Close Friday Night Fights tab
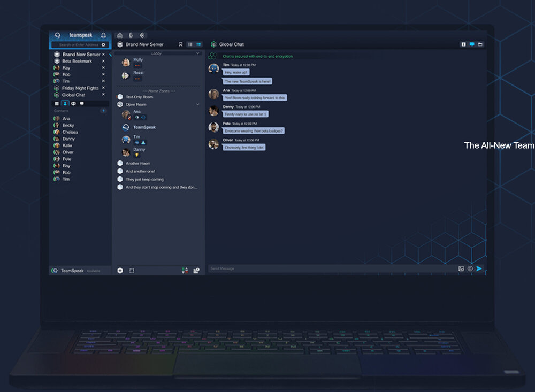Viewport: 535px width, 392px height. click(103, 88)
